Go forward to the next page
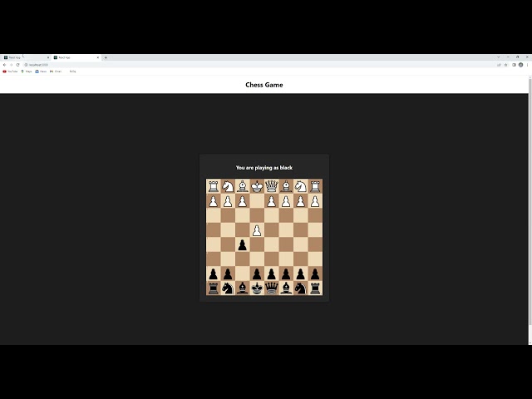532x399 pixels. [x=11, y=65]
